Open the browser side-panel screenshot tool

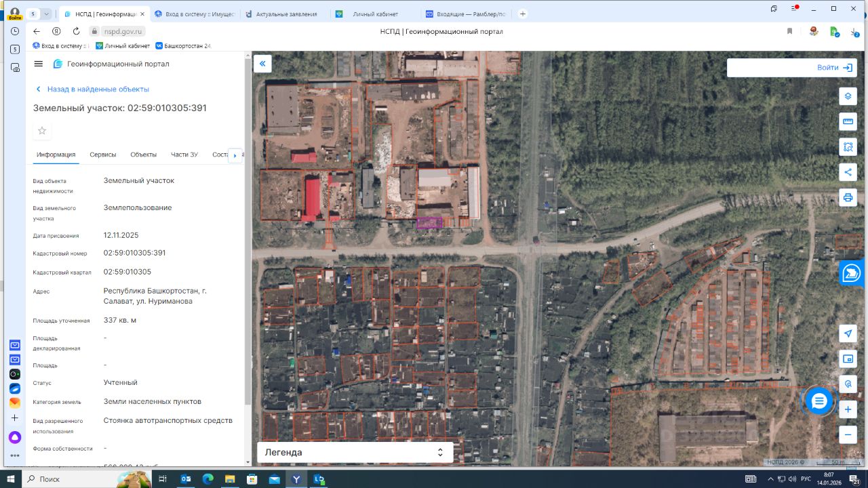click(15, 68)
